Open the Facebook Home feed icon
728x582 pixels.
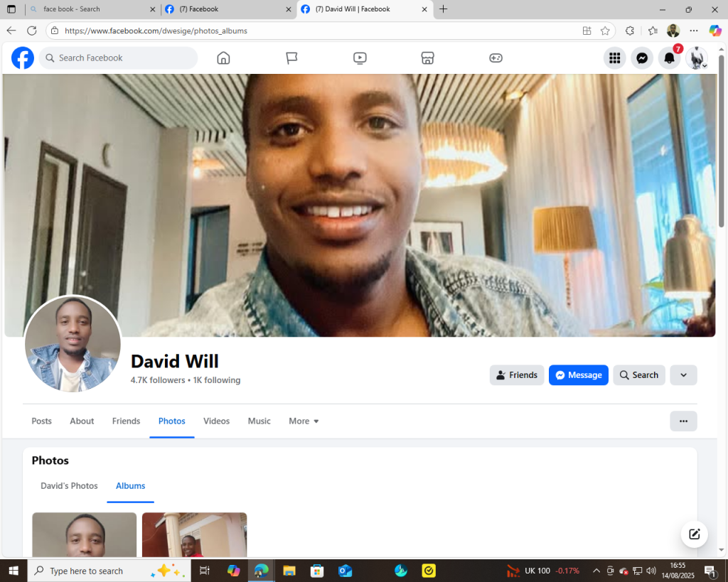click(x=223, y=58)
